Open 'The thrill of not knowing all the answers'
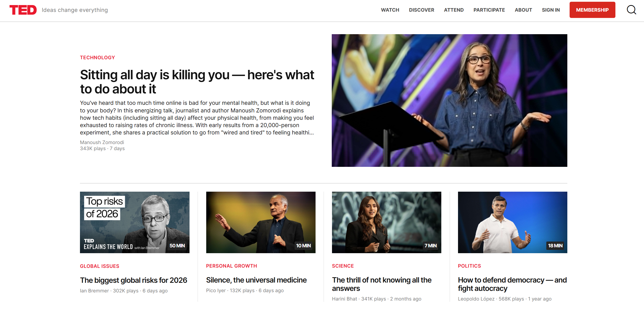The width and height of the screenshot is (644, 319). click(x=382, y=284)
